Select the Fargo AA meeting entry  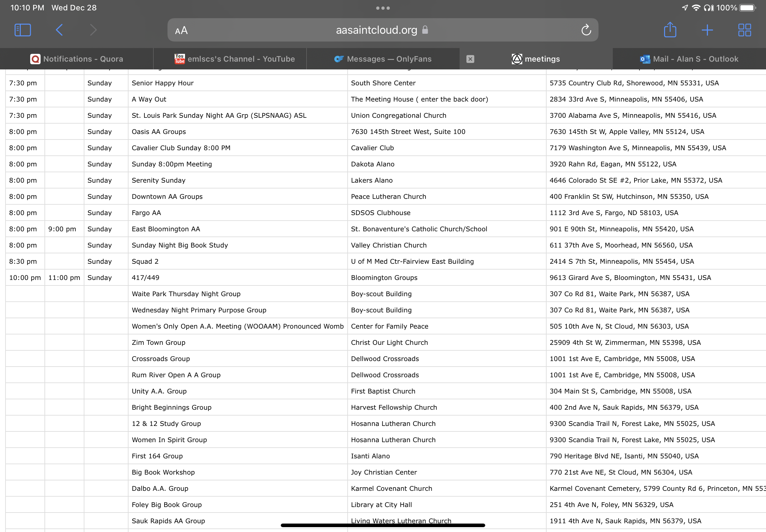tap(146, 213)
